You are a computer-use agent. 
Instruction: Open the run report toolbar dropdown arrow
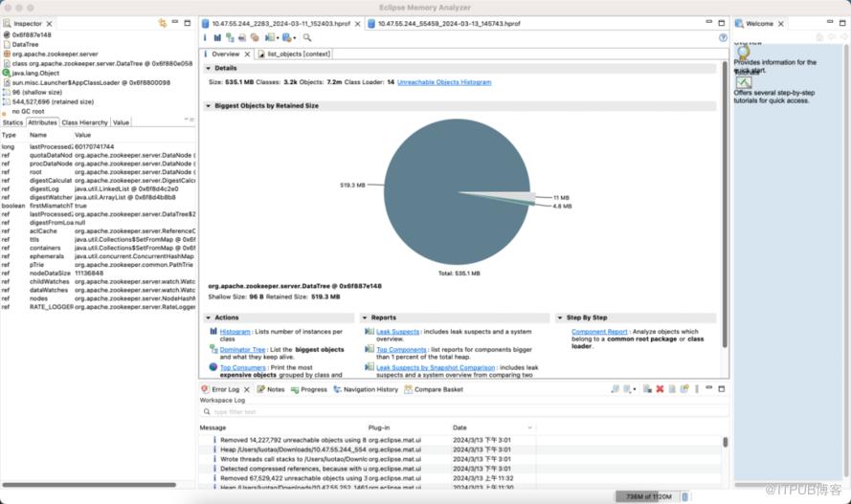coord(278,38)
